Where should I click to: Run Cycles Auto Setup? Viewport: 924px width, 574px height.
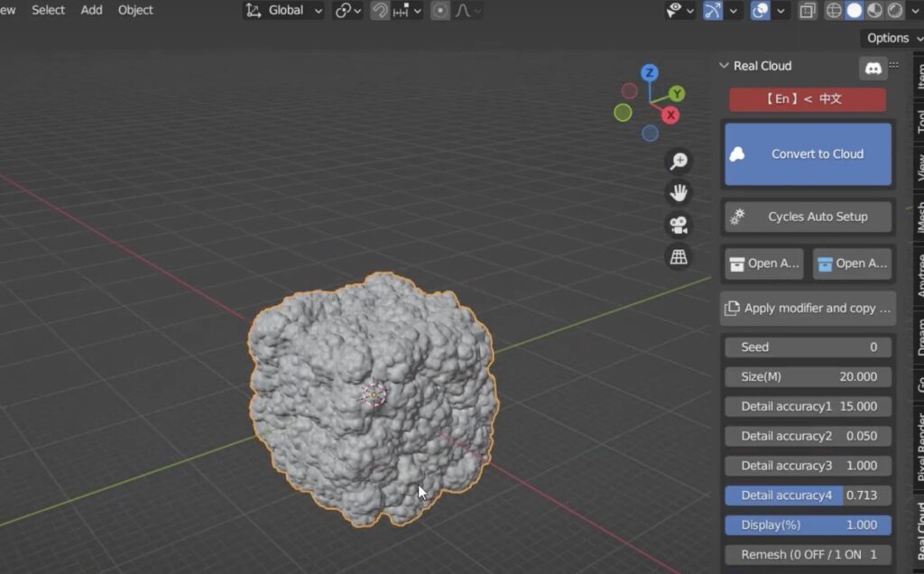tap(808, 217)
